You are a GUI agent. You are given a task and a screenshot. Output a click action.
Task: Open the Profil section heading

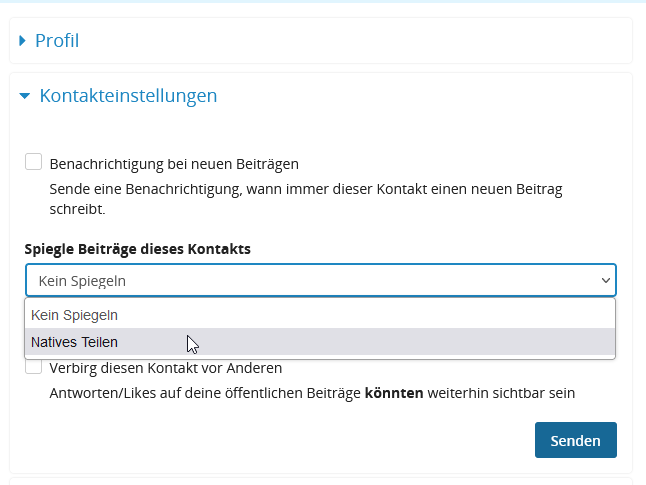[57, 41]
